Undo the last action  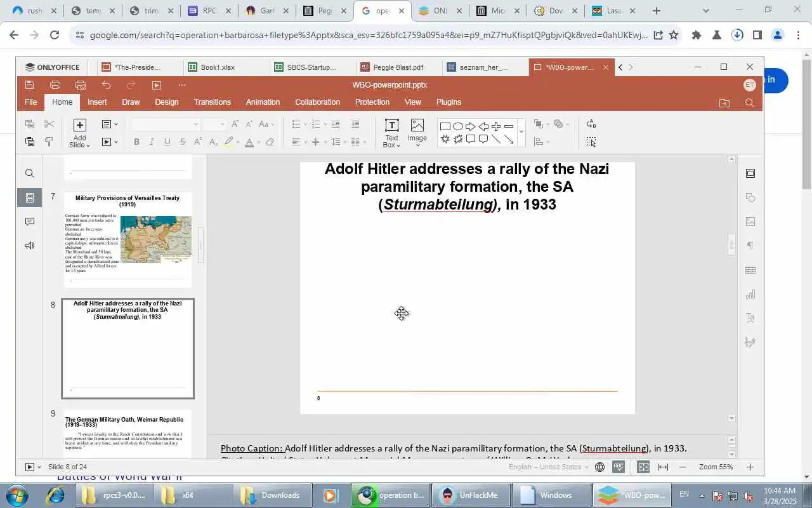[x=106, y=85]
